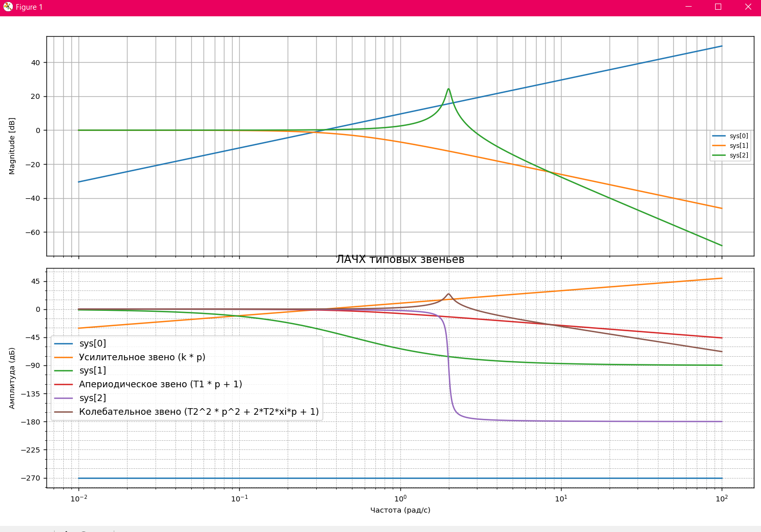761x532 pixels.
Task: Select 'Колебательное звено' legend entry
Action: pos(199,412)
